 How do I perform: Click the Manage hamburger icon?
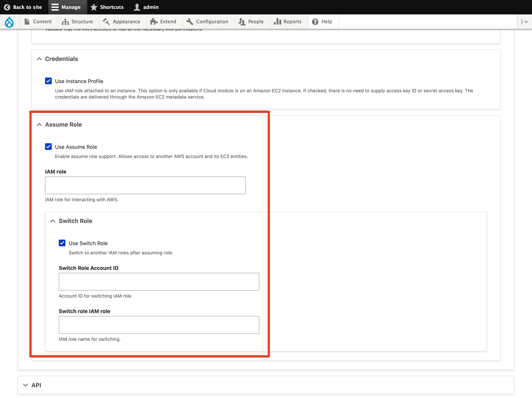pyautogui.click(x=55, y=7)
